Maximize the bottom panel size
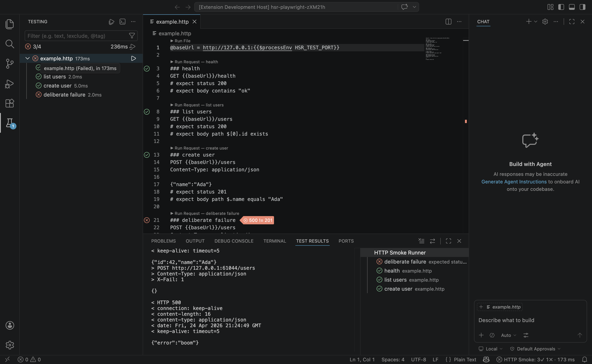The height and width of the screenshot is (364, 592). (449, 241)
